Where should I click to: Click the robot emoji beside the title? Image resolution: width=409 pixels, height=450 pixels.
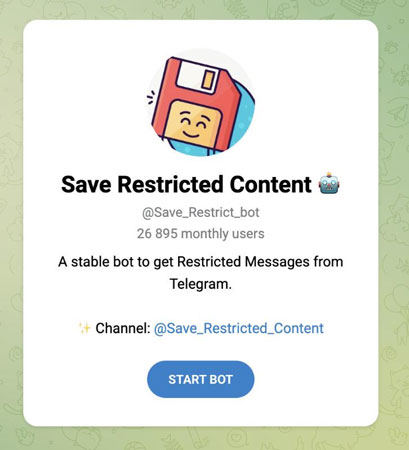pyautogui.click(x=329, y=184)
